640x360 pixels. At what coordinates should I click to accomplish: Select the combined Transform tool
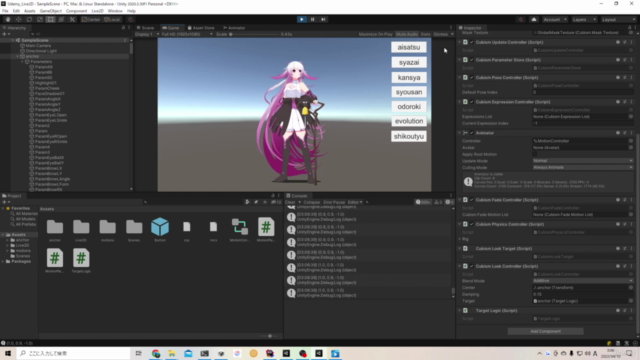pyautogui.click(x=61, y=19)
